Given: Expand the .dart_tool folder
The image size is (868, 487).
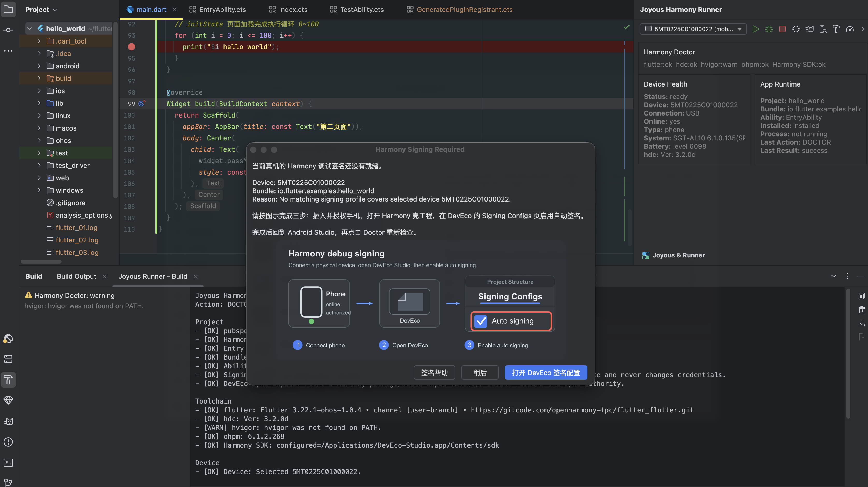Looking at the screenshot, I should coord(39,41).
